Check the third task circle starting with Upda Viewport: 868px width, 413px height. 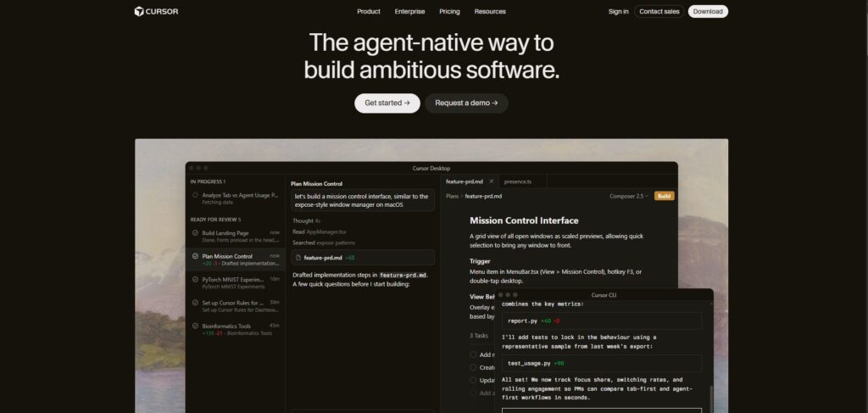(x=473, y=380)
